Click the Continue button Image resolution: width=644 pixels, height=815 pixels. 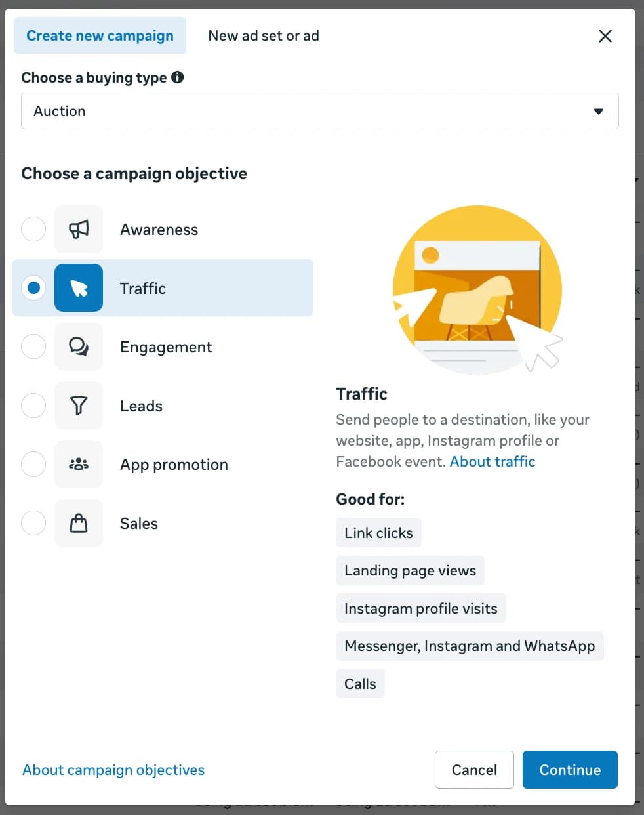coord(570,770)
